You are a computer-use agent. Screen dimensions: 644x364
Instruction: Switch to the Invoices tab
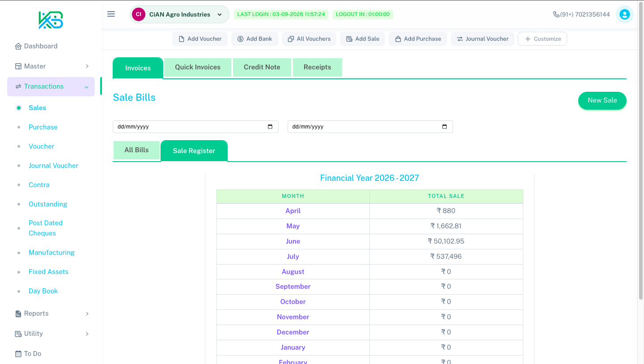[138, 68]
